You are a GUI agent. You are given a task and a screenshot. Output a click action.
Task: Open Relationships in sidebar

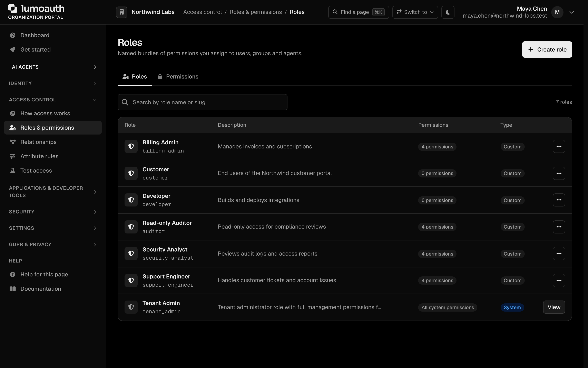pyautogui.click(x=53, y=142)
